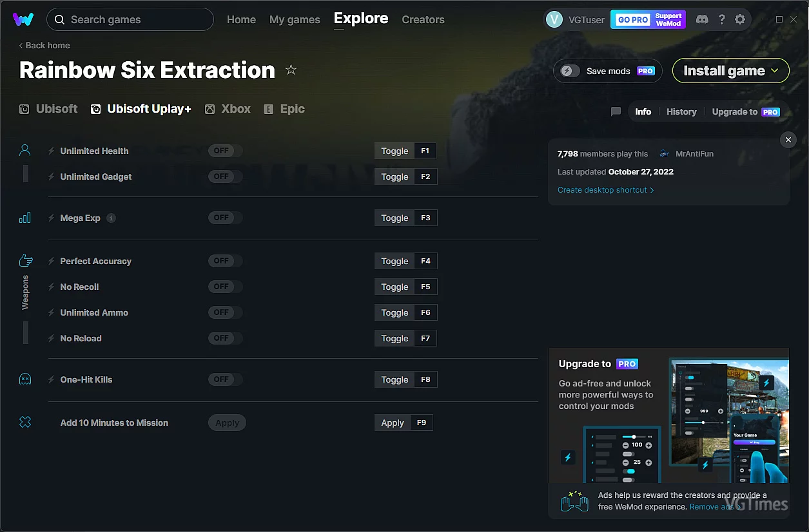809x532 pixels.
Task: Click the GO PRO button
Action: (633, 19)
